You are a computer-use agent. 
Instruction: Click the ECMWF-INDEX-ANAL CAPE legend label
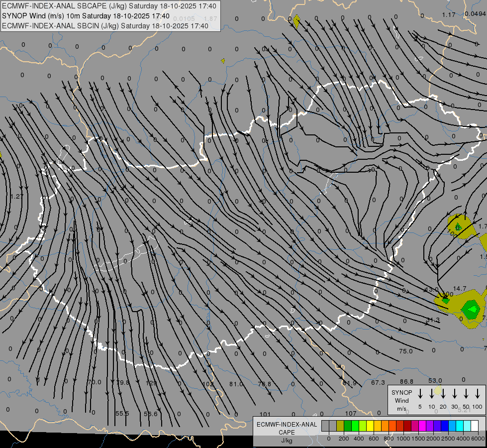coord(287,429)
